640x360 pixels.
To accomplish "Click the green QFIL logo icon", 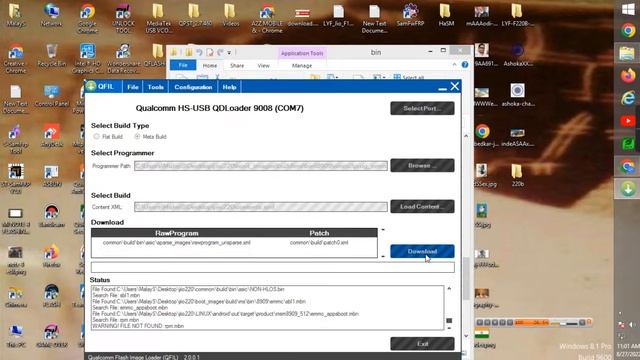I will pos(91,86).
